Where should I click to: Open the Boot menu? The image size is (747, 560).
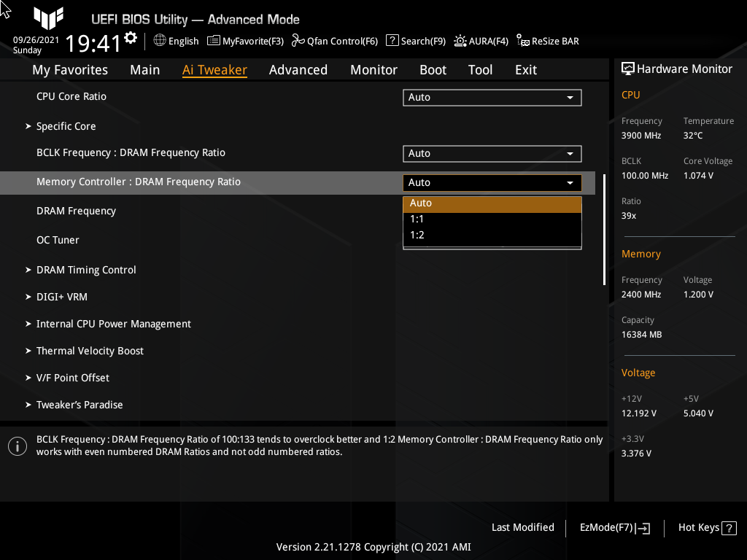433,69
